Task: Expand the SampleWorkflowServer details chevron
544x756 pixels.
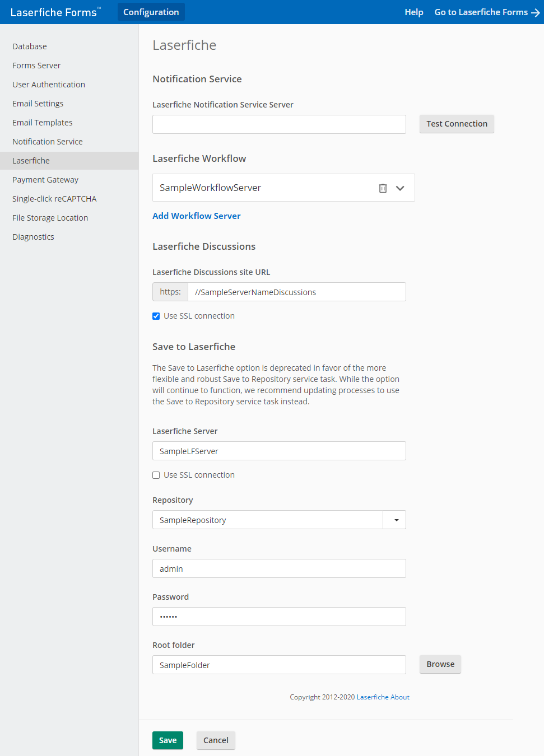Action: coord(400,188)
